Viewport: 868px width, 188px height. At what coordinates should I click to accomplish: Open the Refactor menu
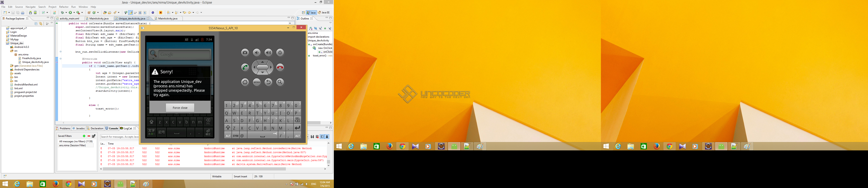64,7
